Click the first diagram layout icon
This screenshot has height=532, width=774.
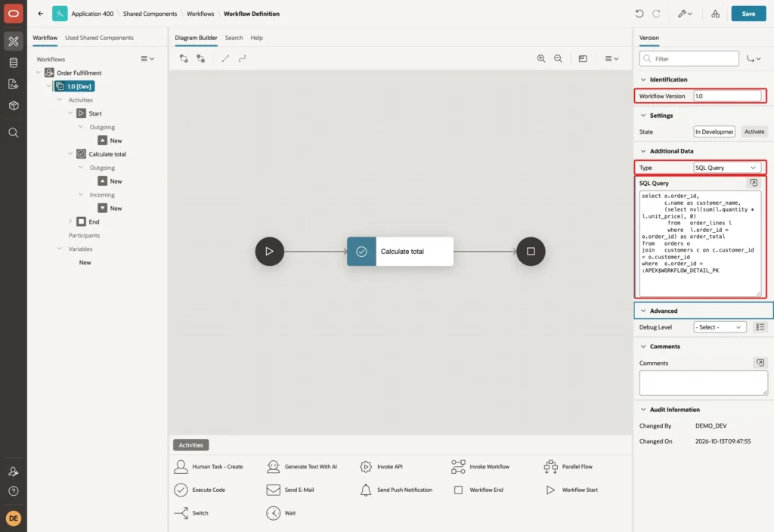184,58
